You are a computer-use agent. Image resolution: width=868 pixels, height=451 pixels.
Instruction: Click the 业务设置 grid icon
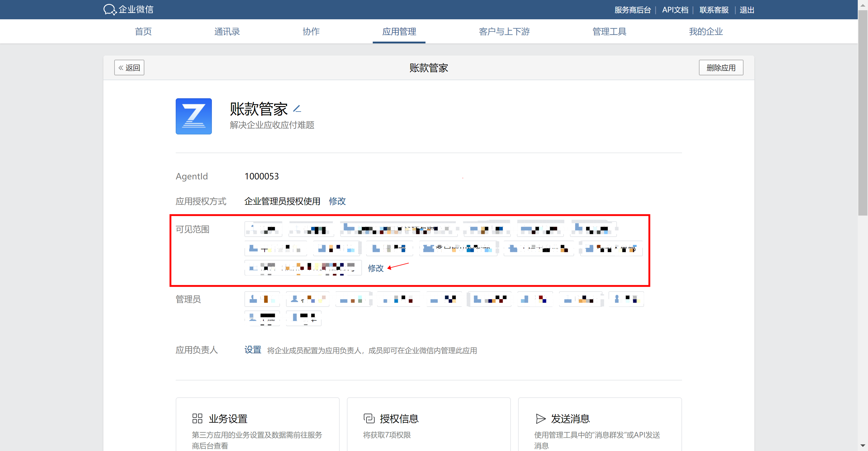(197, 418)
